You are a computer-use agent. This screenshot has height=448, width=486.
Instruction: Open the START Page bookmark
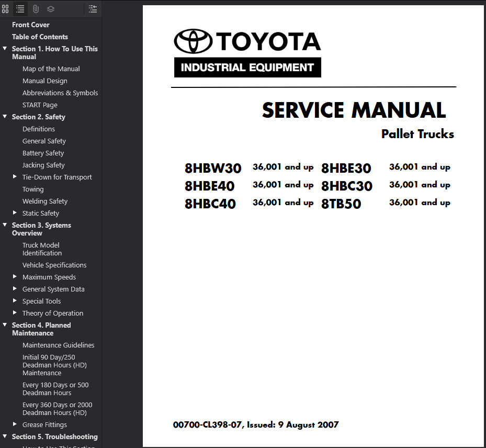[x=40, y=105]
